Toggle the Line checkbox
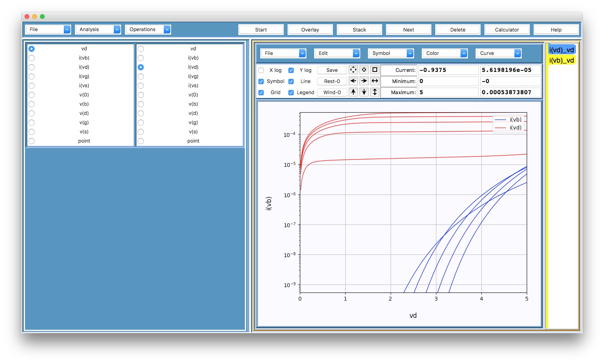 (291, 81)
